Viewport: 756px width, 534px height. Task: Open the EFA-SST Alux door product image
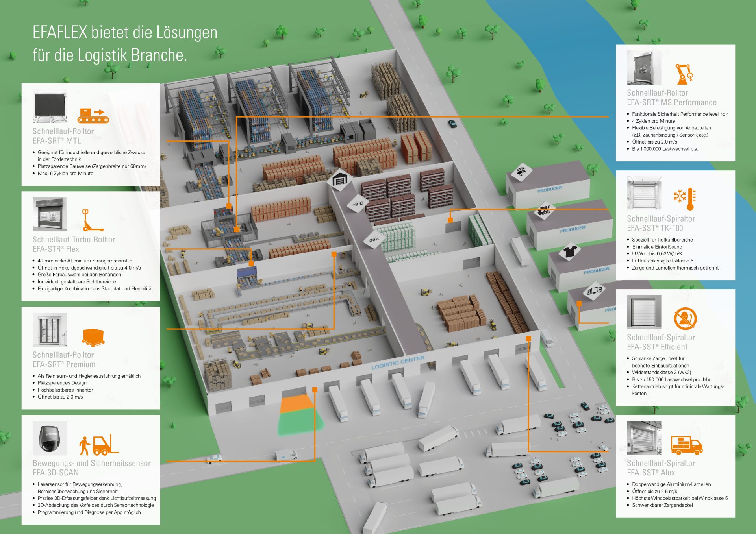644,438
